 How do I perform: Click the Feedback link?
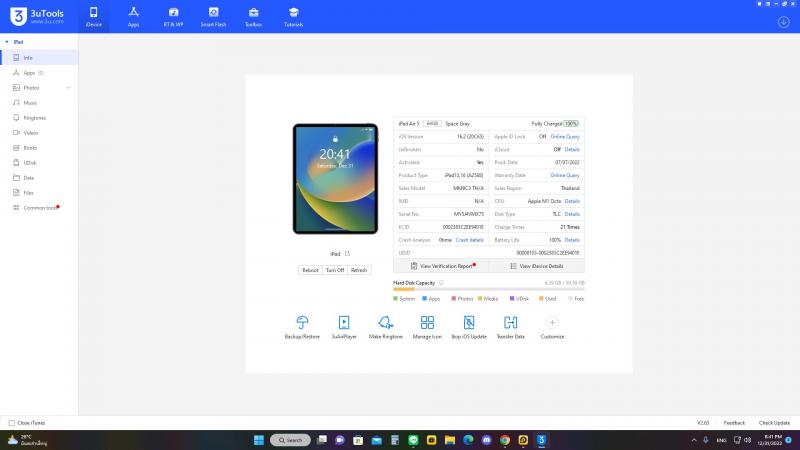tap(734, 423)
